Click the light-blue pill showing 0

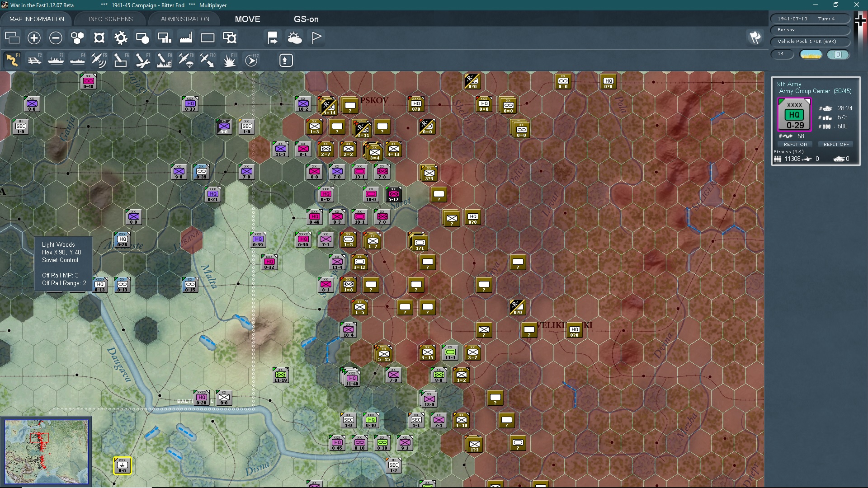(838, 54)
